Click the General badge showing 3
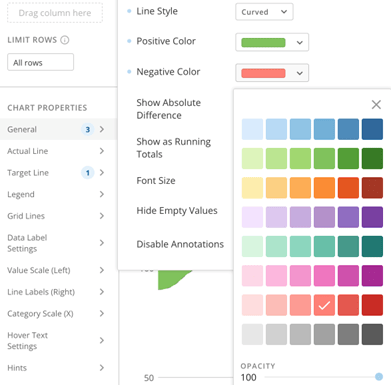 (x=88, y=129)
